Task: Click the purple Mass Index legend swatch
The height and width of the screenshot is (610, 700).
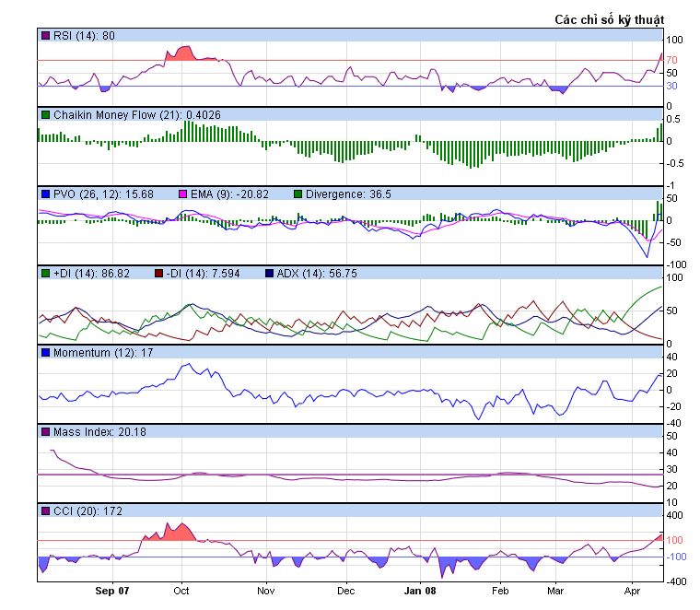Action: [x=45, y=432]
